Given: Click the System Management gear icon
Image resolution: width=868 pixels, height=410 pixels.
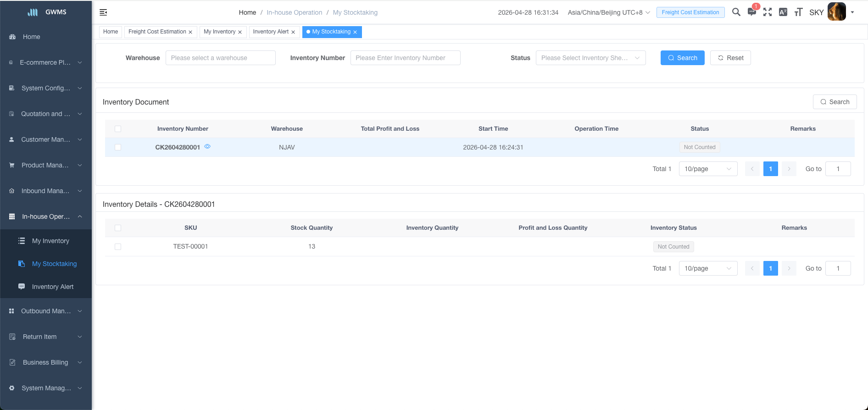Looking at the screenshot, I should 12,388.
